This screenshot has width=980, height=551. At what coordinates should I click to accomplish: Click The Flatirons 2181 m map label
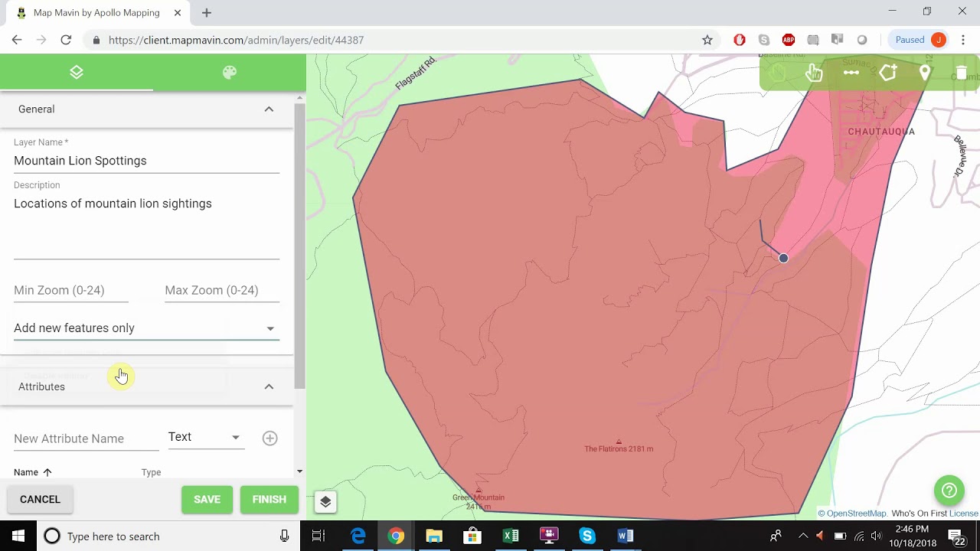click(619, 448)
